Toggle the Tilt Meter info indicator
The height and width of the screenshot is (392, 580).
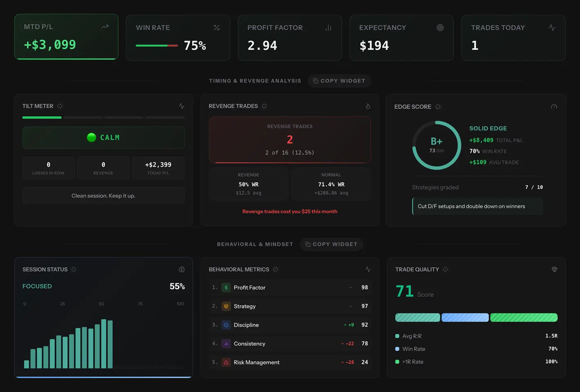coord(60,106)
